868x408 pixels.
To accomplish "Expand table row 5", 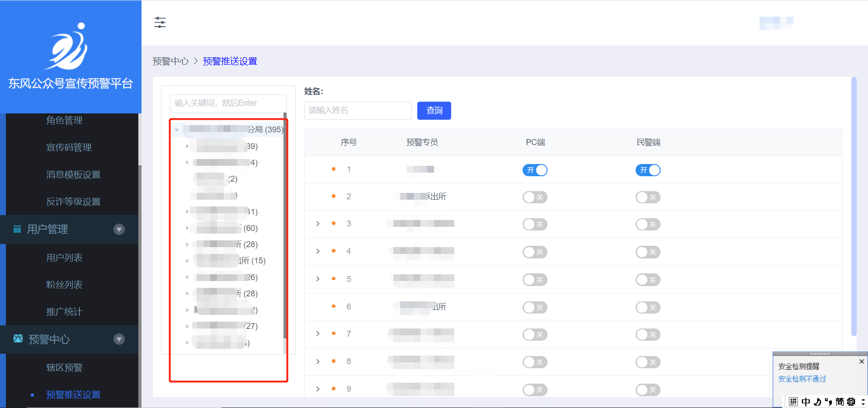I will pos(318,279).
